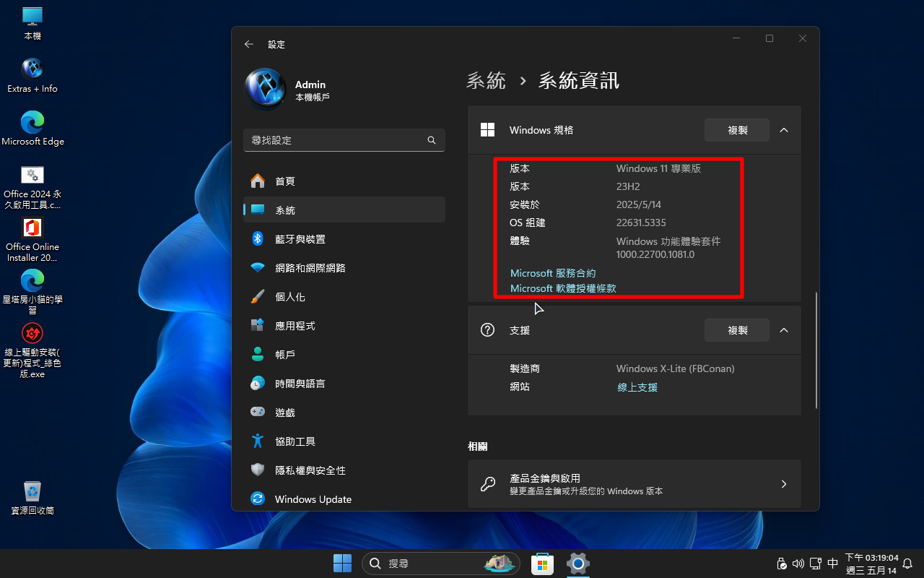Open 隱私權與安全性 settings
Screen dimensions: 924x578
344,470
